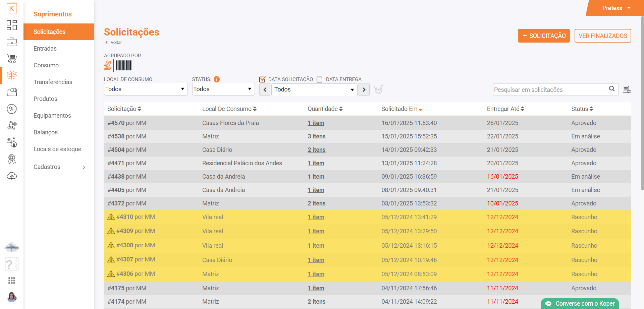Open the Status filter dropdown
The height and width of the screenshot is (309, 644).
(223, 89)
